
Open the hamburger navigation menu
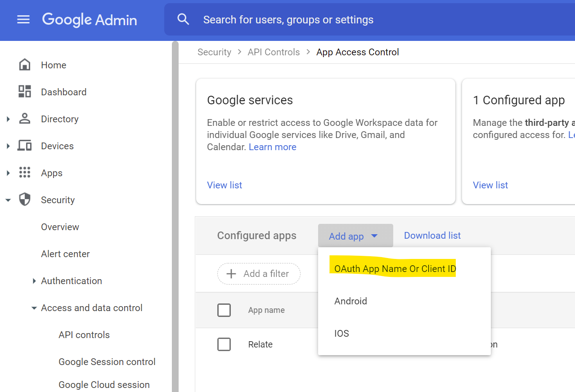[23, 19]
